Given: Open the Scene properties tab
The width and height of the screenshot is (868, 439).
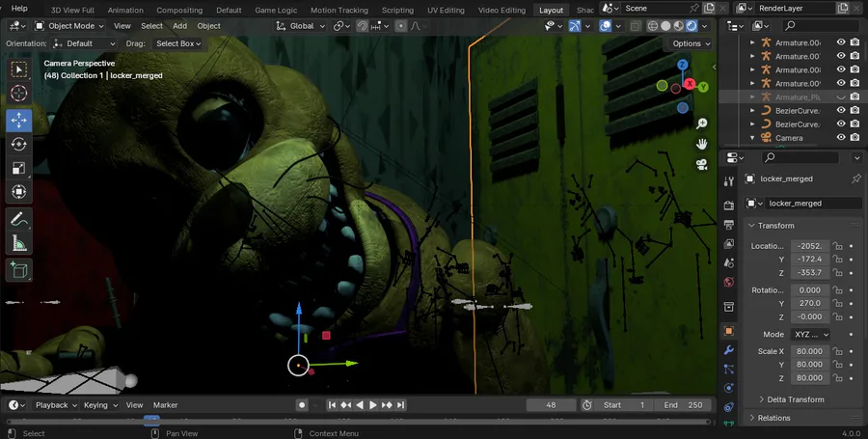Looking at the screenshot, I should coord(728,263).
